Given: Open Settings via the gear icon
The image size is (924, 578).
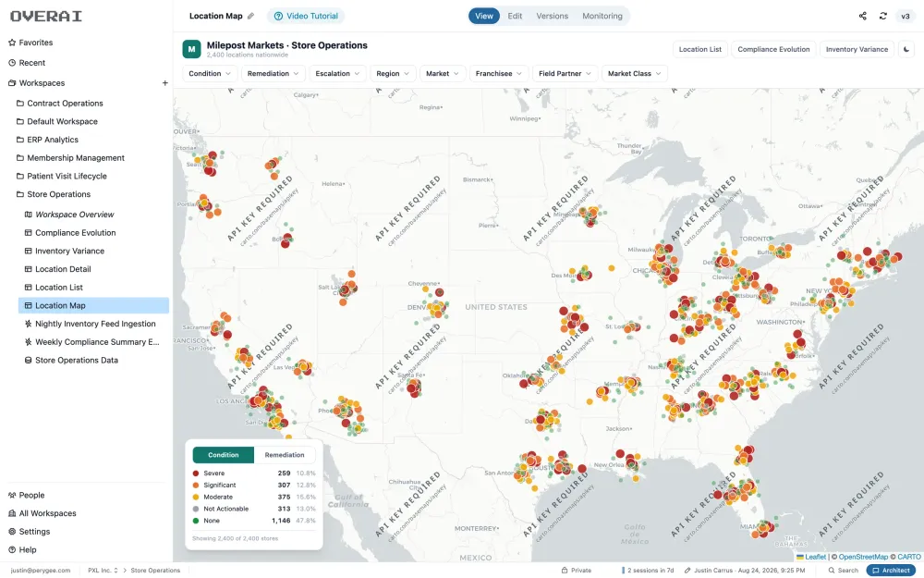Looking at the screenshot, I should coord(12,532).
